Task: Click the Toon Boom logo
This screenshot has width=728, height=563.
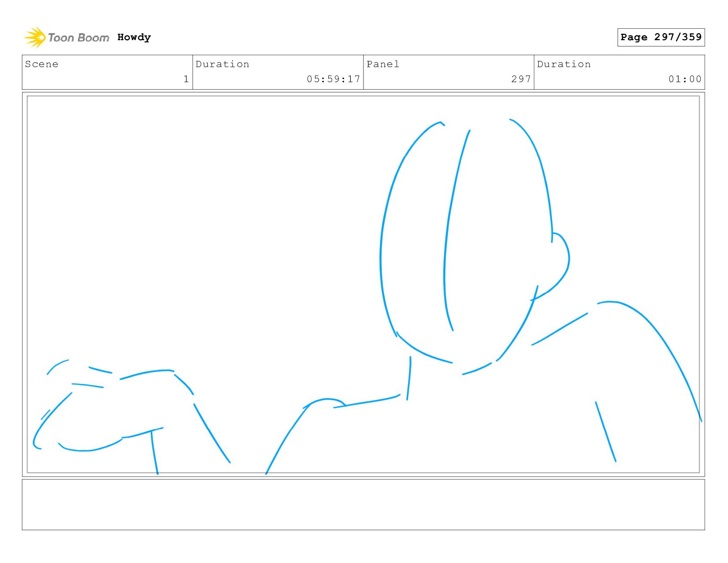Action: pyautogui.click(x=66, y=38)
